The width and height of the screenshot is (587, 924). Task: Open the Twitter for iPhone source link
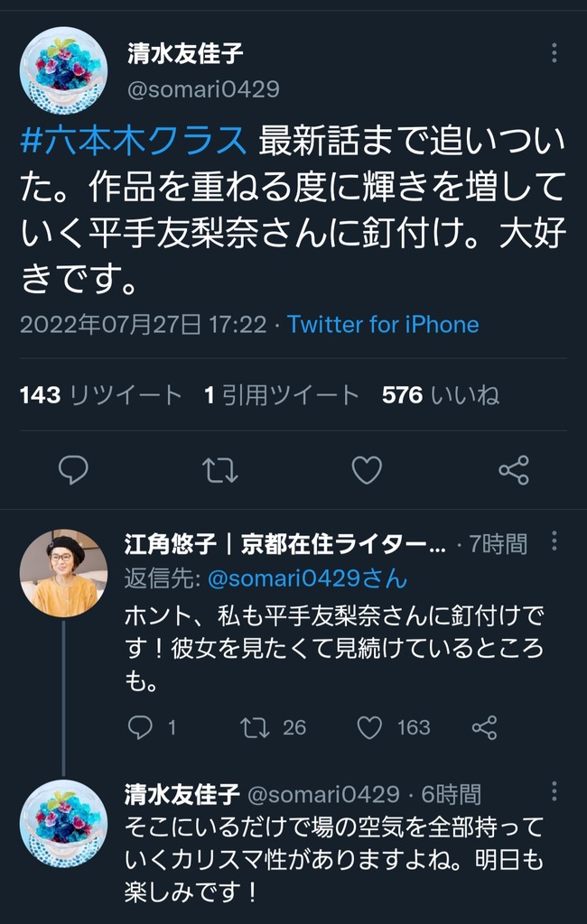383,325
